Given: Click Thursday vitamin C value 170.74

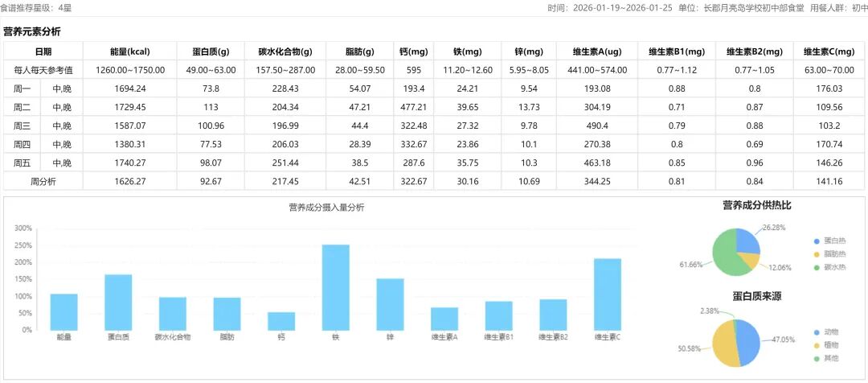Looking at the screenshot, I should pyautogui.click(x=829, y=144).
